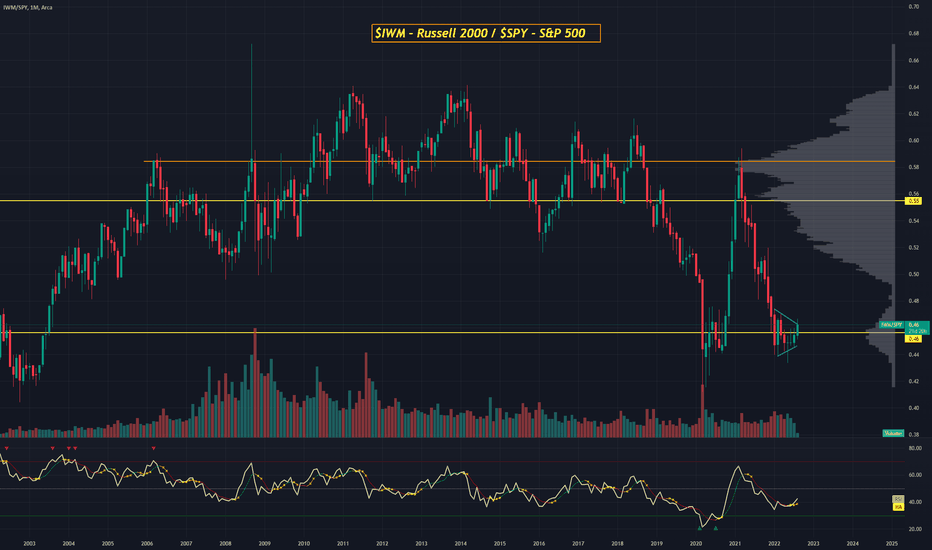
Task: Click the 0.66 price axis label
Action: tap(914, 60)
